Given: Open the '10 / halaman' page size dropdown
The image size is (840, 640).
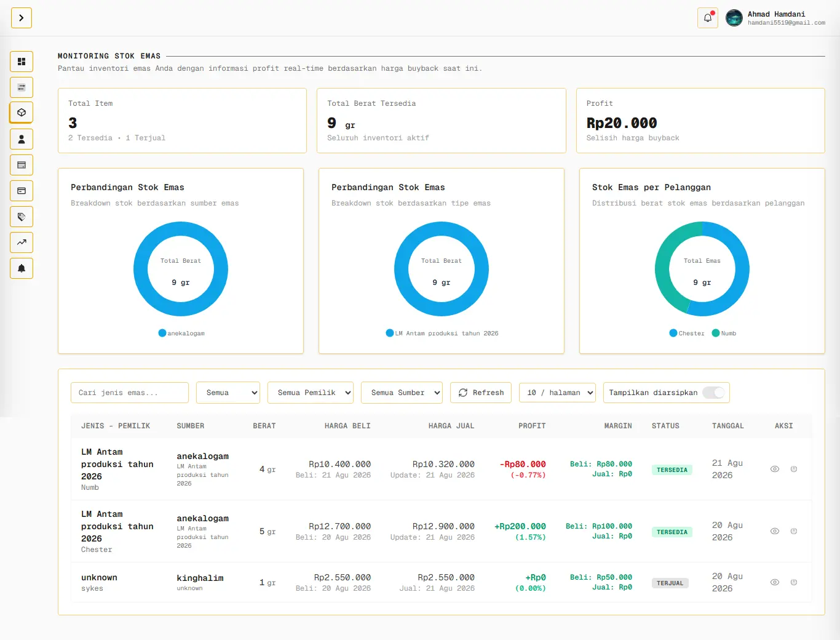Looking at the screenshot, I should click(x=557, y=393).
